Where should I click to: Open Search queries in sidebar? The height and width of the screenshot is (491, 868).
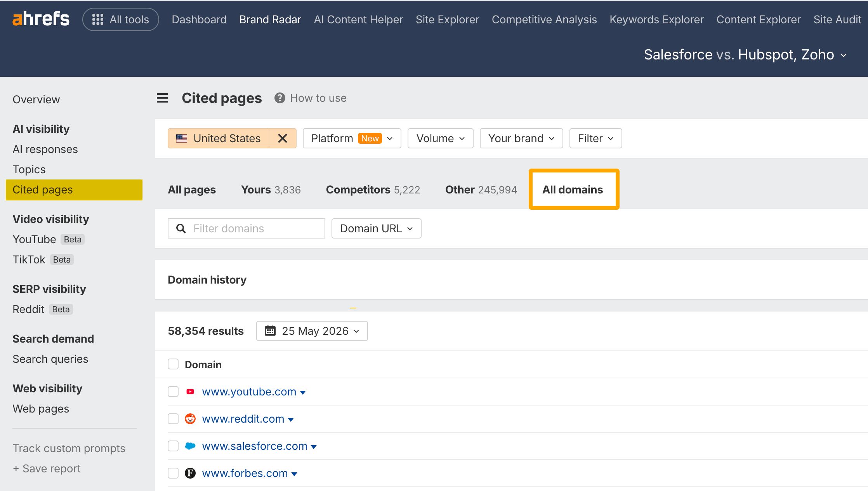coord(50,359)
